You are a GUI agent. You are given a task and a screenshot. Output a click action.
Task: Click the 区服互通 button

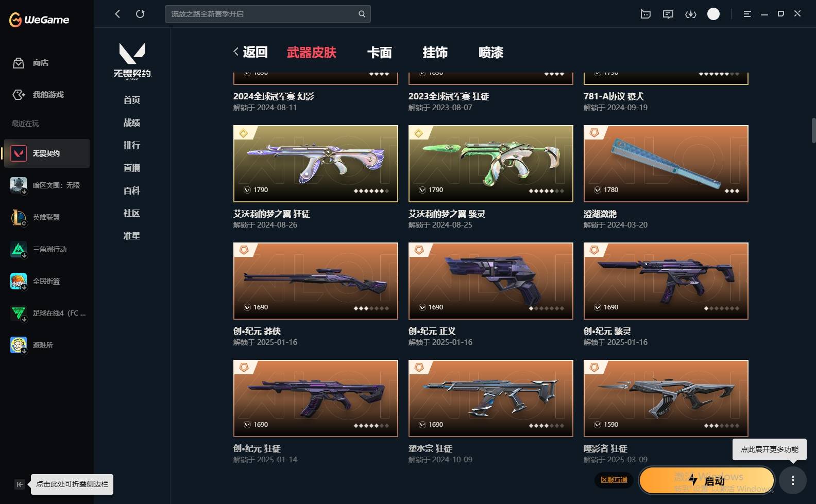click(x=614, y=480)
